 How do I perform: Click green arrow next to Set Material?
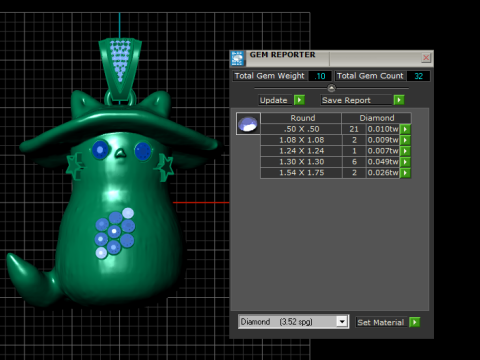point(415,322)
